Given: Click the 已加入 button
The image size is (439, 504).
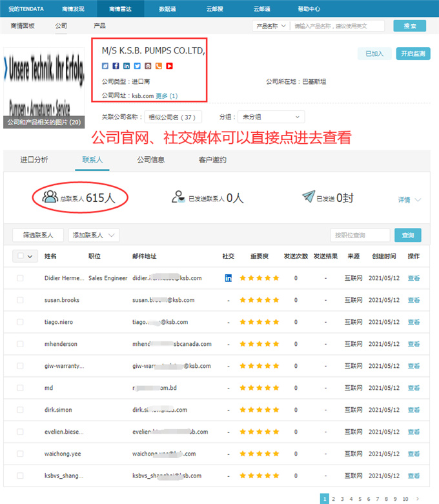Looking at the screenshot, I should [x=374, y=54].
